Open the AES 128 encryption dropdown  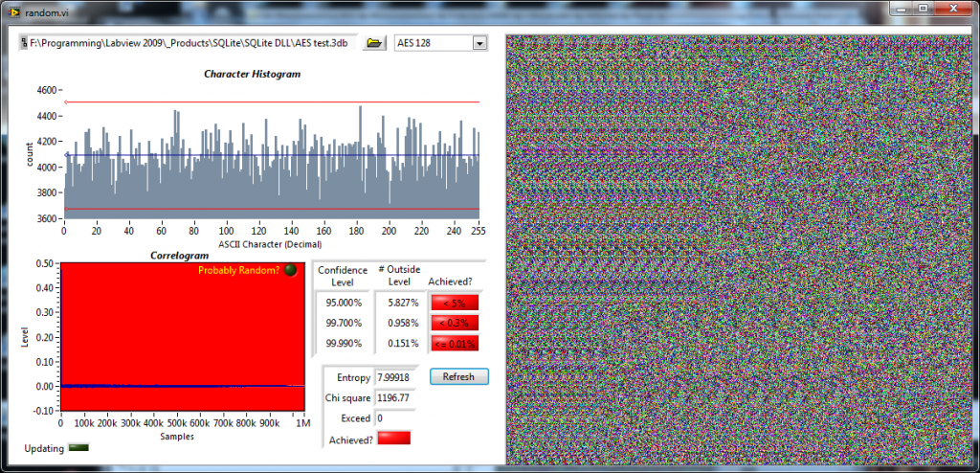[x=479, y=43]
